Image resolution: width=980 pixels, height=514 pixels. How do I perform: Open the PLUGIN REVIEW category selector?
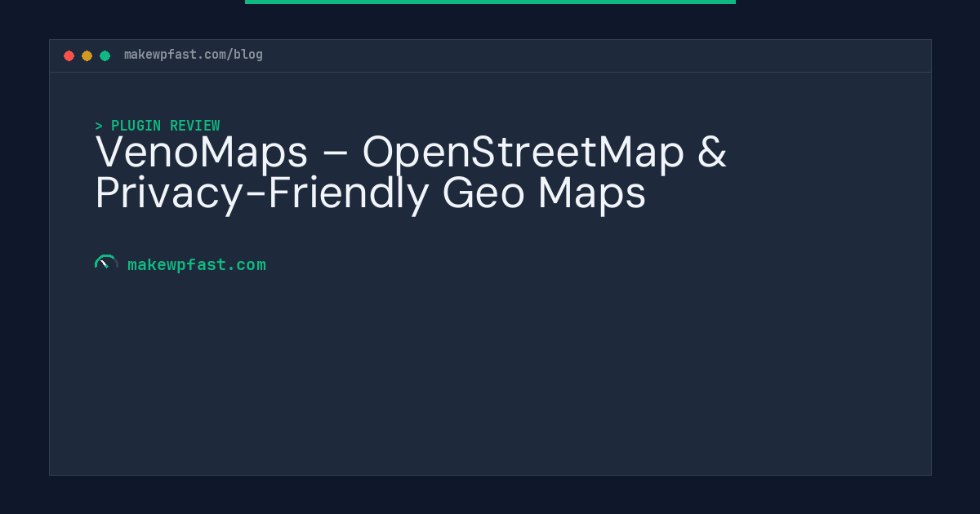(165, 126)
